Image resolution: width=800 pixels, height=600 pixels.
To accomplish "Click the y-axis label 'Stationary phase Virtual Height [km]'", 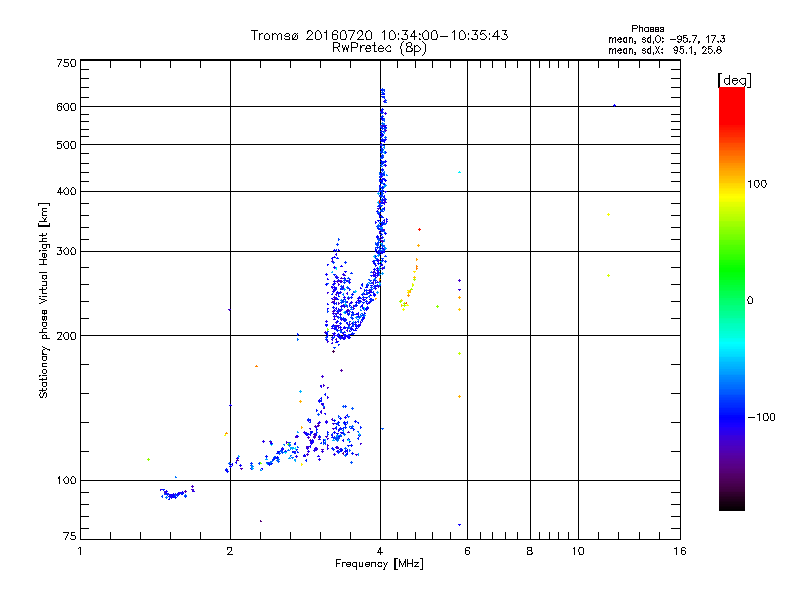I will pos(44,300).
